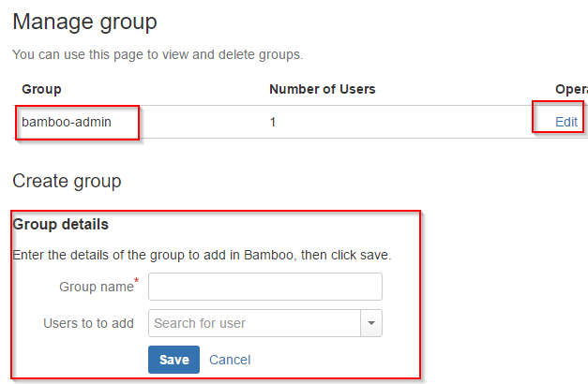Image resolution: width=588 pixels, height=384 pixels.
Task: Click the Create group section heading
Action: (x=67, y=182)
